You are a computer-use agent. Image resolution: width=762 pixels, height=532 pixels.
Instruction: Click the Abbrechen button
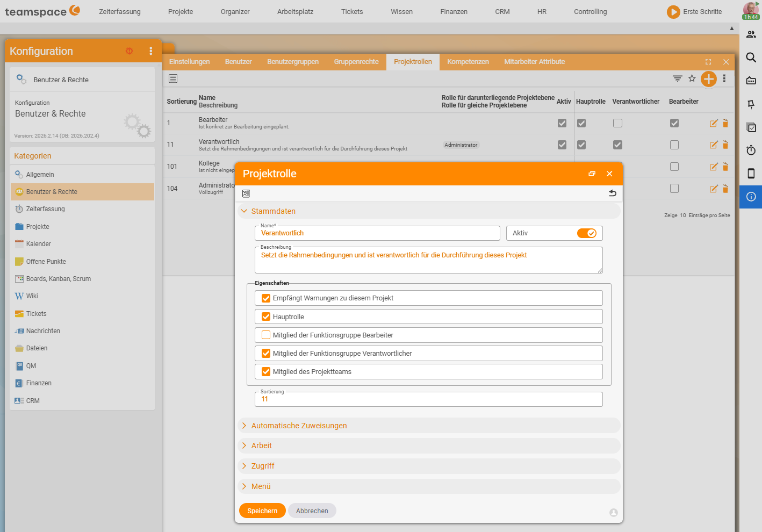click(x=312, y=511)
